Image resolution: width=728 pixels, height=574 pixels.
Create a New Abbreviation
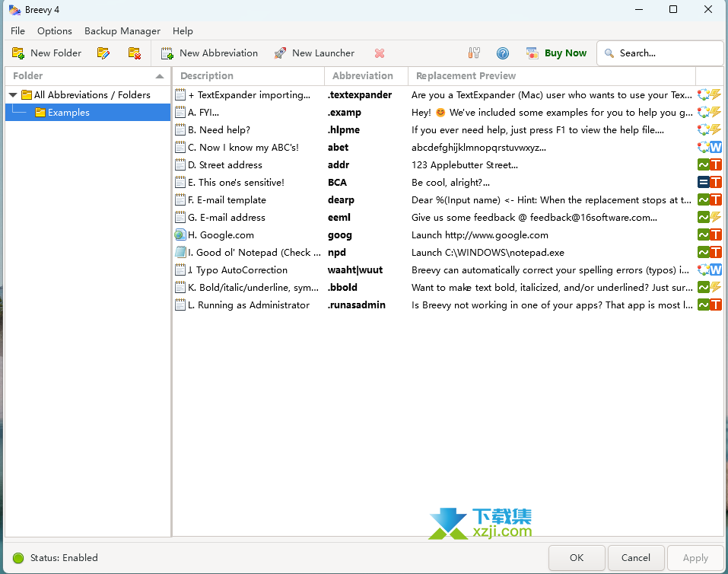[x=209, y=53]
